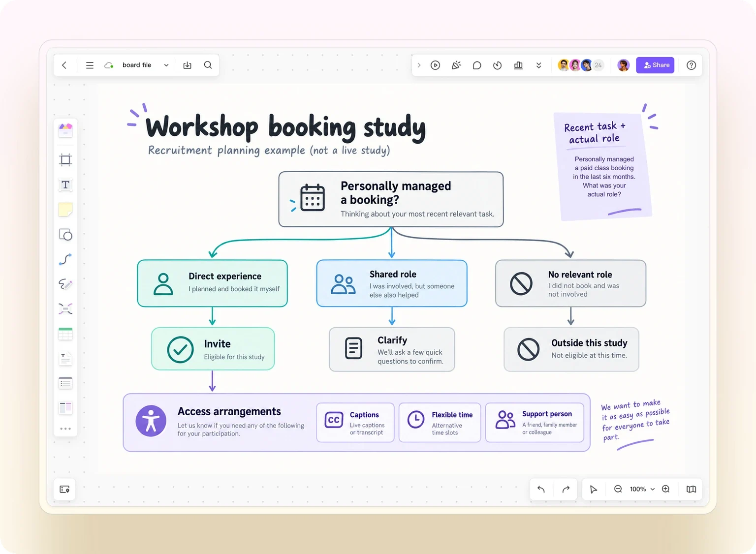
Task: Expand the collapsed toolbar chevron
Action: pos(419,65)
